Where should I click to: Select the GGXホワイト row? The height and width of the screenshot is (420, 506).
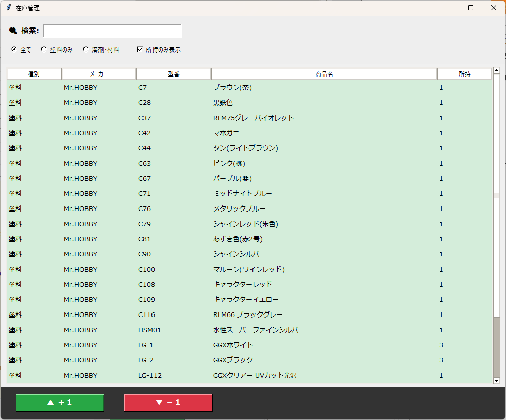(x=233, y=345)
